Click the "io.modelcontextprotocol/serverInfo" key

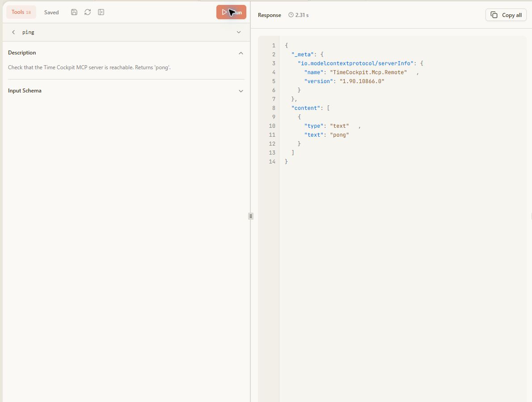click(x=355, y=63)
